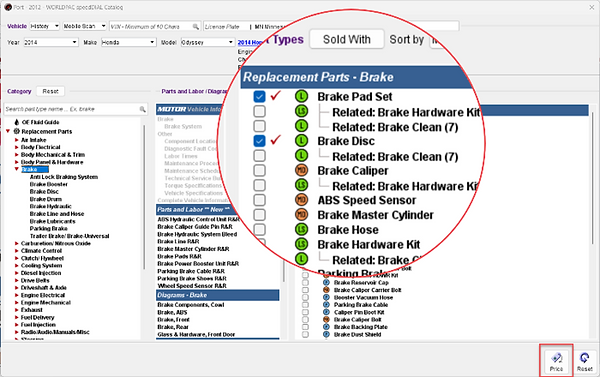Open the Model dropdown showing Odyssey
The height and width of the screenshot is (377, 600).
point(207,42)
